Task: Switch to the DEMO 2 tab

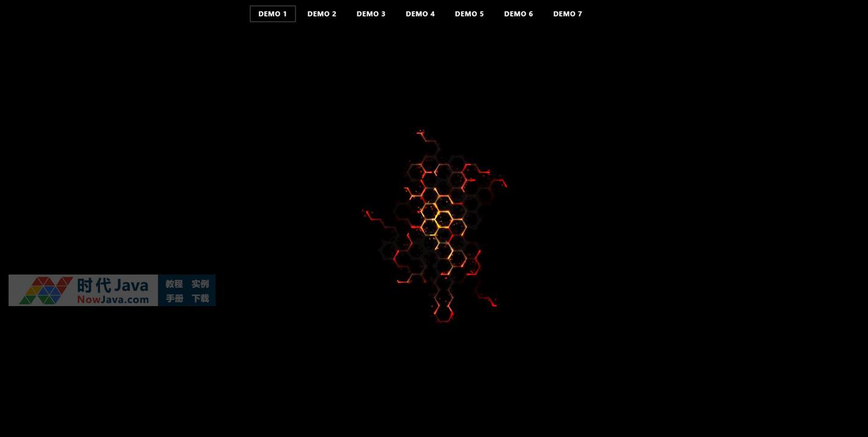Action: [x=322, y=14]
